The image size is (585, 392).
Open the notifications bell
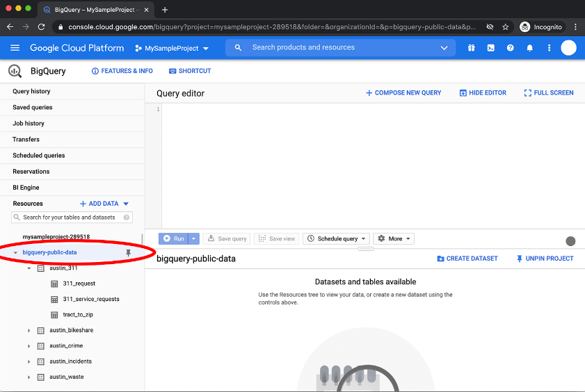point(529,48)
